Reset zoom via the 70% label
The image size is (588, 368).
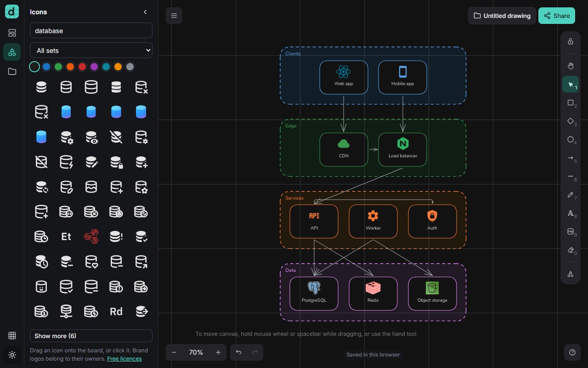click(196, 352)
